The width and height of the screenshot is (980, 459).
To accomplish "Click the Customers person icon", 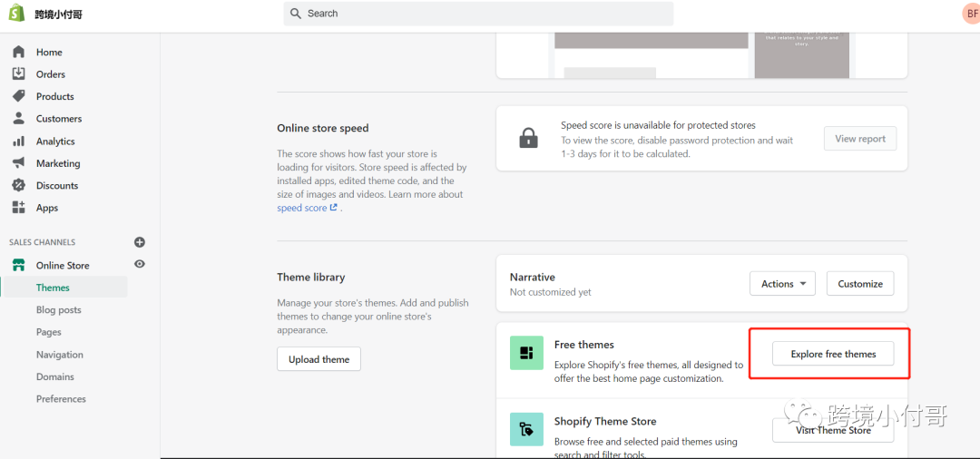I will (19, 118).
